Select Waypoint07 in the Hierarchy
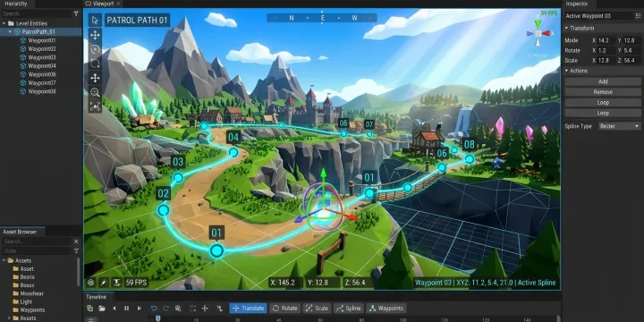 (42, 83)
